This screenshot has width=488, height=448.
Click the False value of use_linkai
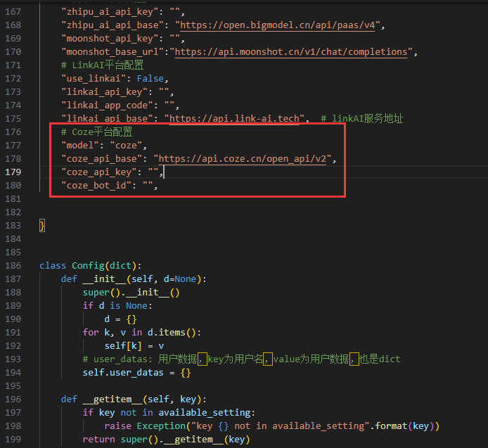[x=150, y=78]
